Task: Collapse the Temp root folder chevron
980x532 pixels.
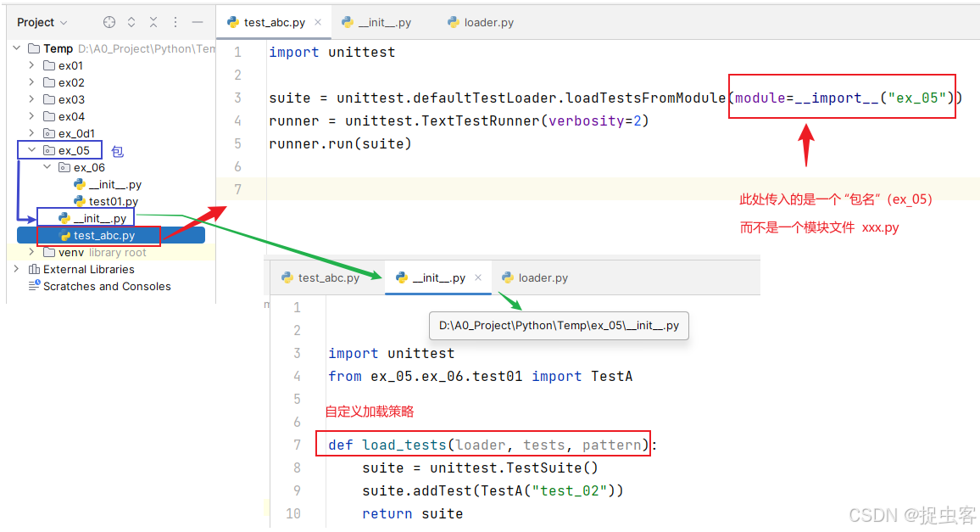Action: [x=17, y=48]
